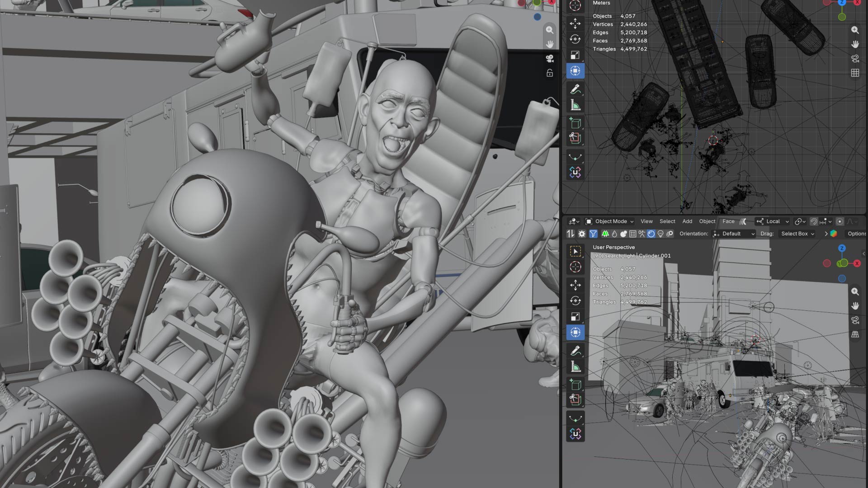
Task: Click the '(90) search_light | Cylinder.001' text
Action: coord(632,256)
